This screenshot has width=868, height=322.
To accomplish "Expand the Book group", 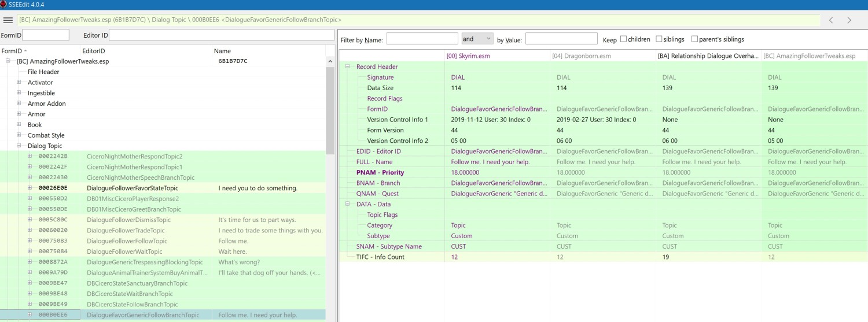I will (19, 124).
